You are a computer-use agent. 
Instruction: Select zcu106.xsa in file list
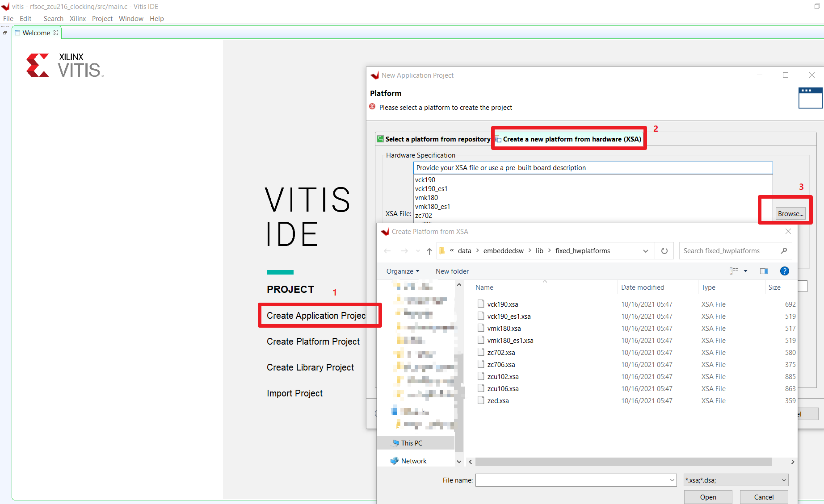pyautogui.click(x=503, y=388)
